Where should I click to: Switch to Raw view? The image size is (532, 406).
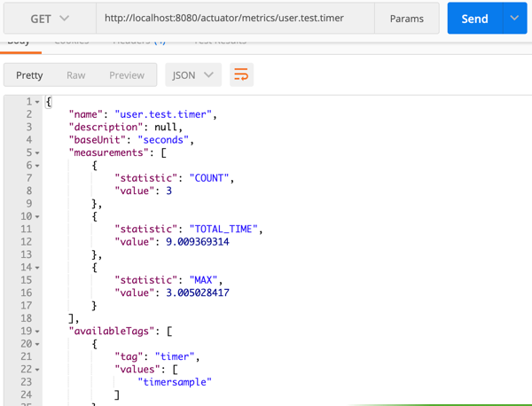tap(75, 75)
